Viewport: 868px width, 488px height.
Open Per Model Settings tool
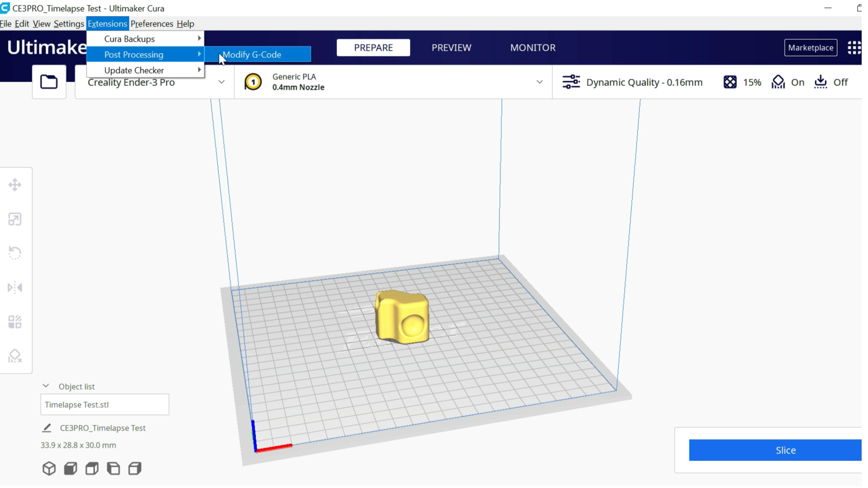click(x=15, y=322)
